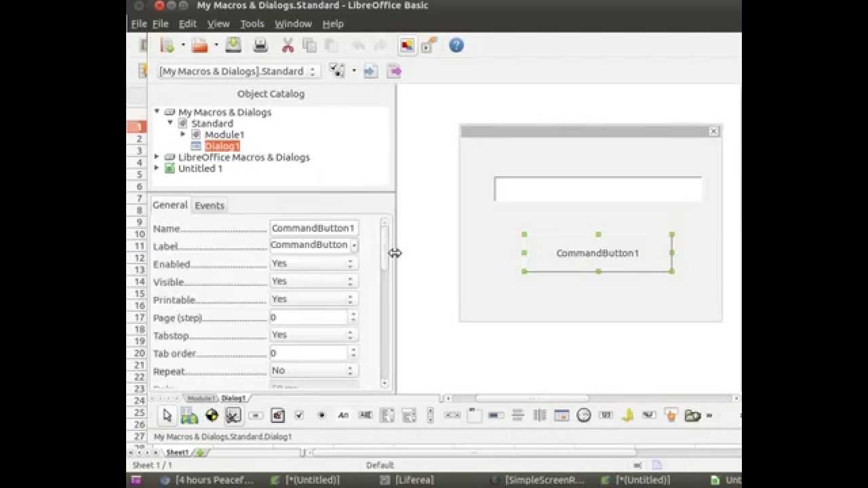Open Liferea from the taskbar
Screen dimensions: 868x488
408,480
